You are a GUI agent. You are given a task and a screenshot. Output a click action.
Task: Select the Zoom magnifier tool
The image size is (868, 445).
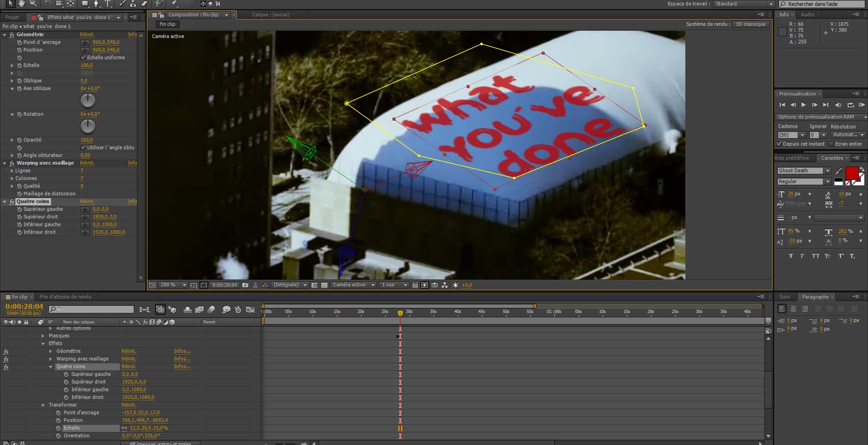pos(33,4)
